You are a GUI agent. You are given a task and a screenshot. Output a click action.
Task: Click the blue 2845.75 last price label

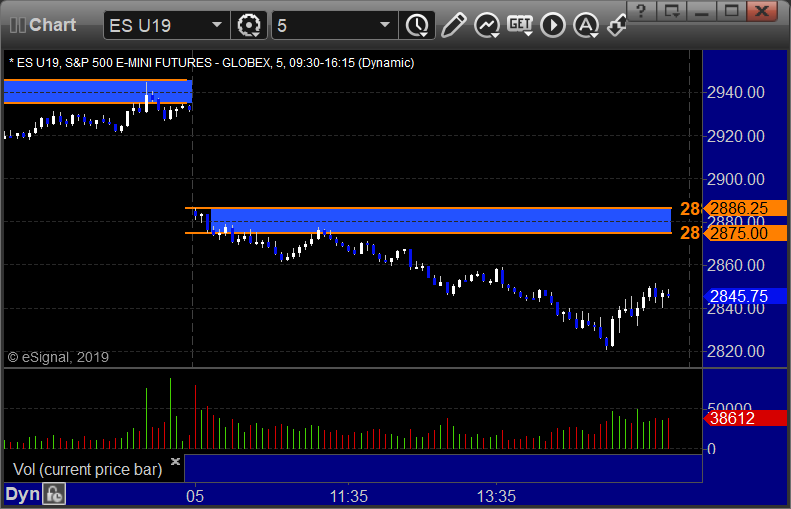745,296
